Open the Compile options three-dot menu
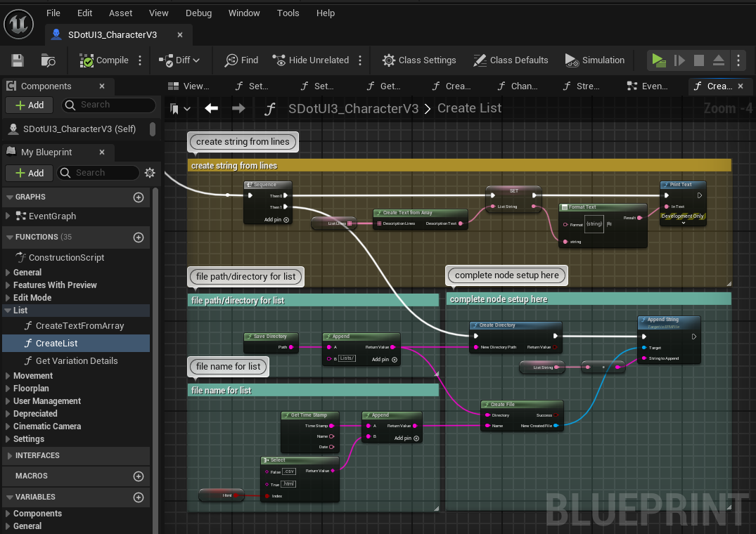The image size is (756, 534). (141, 60)
